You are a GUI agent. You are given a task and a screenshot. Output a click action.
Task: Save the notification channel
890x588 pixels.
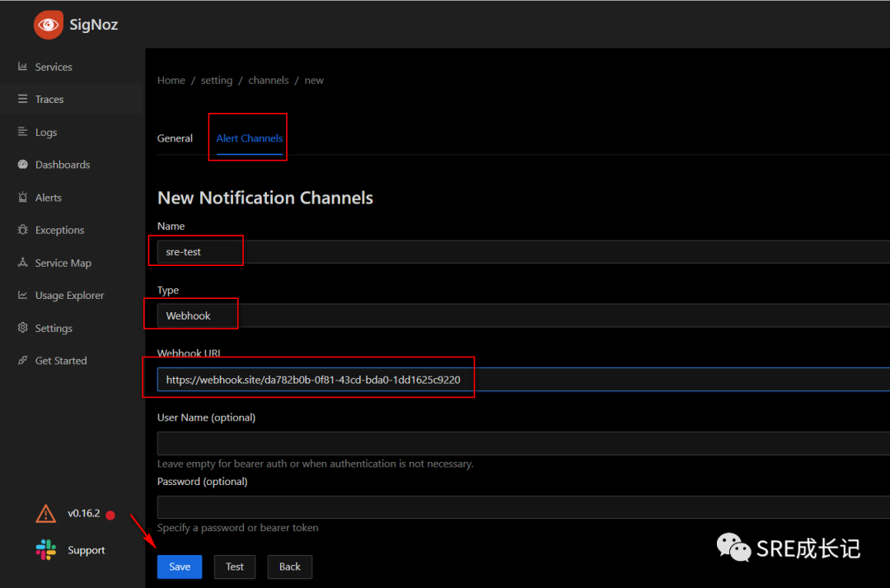180,567
